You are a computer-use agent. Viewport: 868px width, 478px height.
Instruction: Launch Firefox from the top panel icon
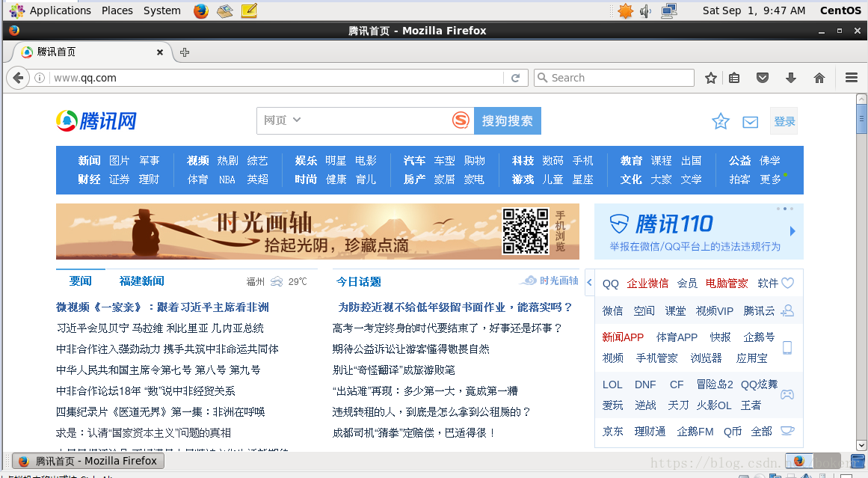pos(201,10)
